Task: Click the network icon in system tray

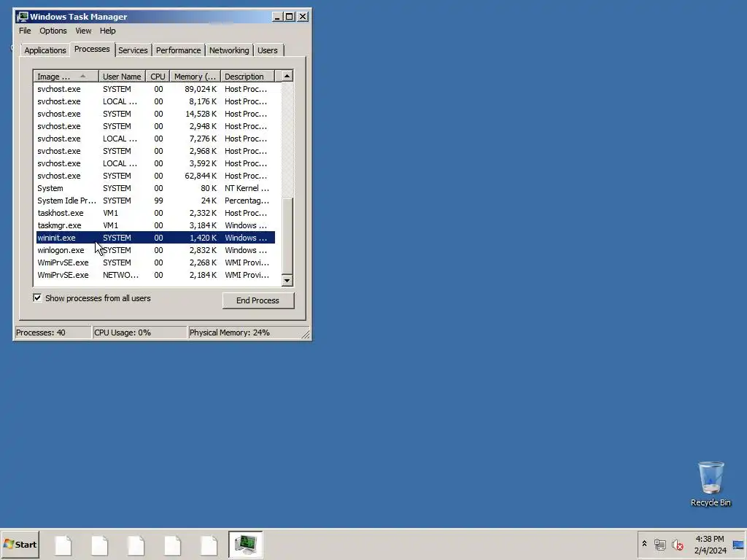Action: click(659, 544)
